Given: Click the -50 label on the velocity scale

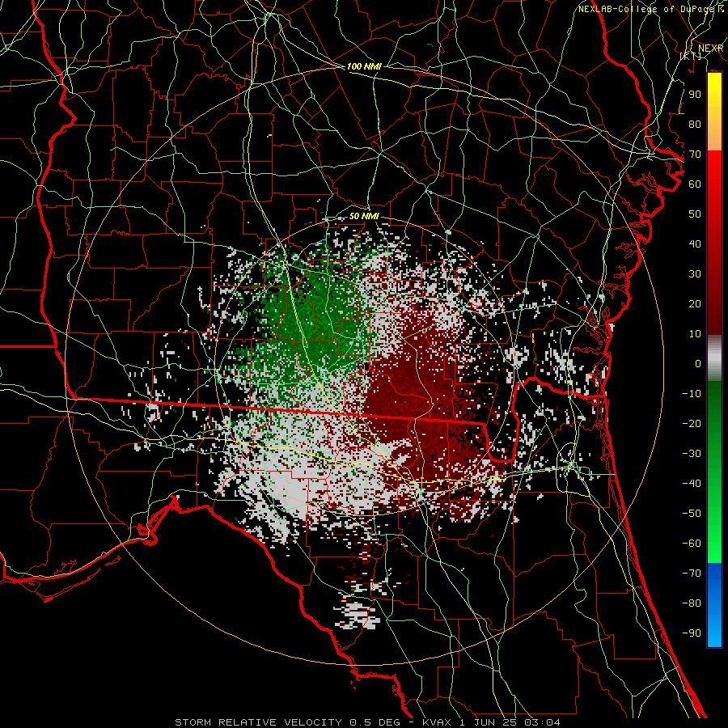Looking at the screenshot, I should 692,514.
